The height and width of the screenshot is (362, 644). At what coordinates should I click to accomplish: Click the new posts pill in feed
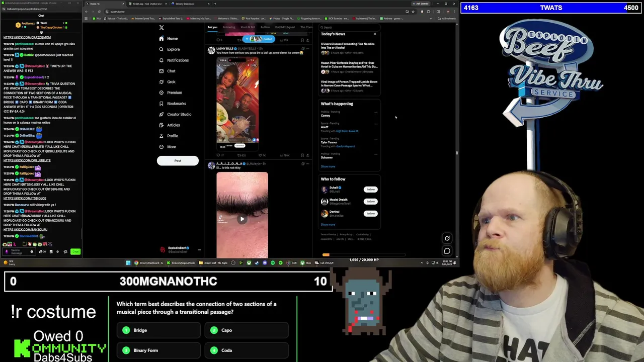coord(258,39)
